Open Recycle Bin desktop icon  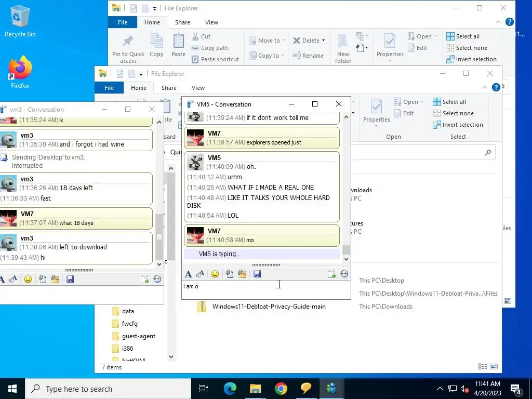tap(20, 21)
